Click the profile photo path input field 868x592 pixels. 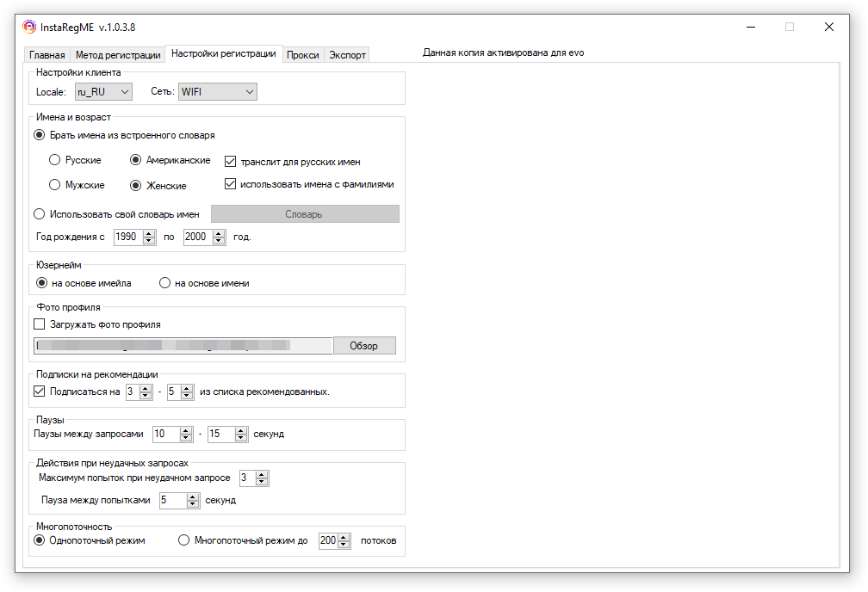point(183,345)
